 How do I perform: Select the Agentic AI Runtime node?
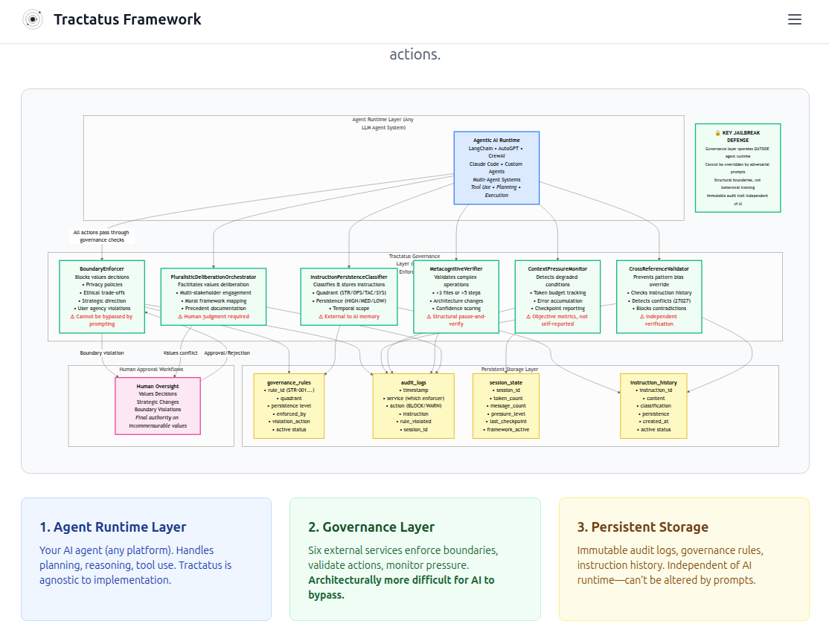click(496, 167)
